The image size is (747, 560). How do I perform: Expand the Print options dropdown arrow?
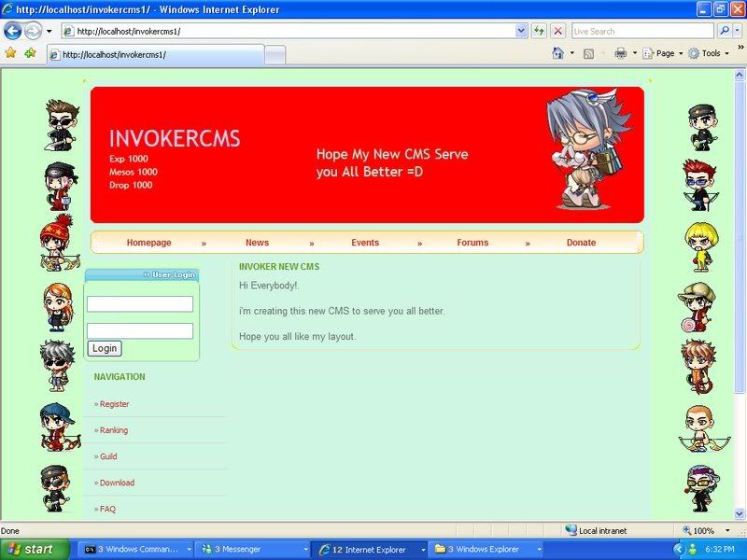[634, 53]
